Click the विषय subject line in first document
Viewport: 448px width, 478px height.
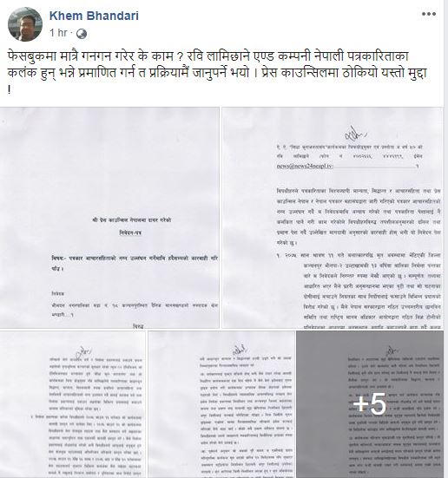click(135, 263)
